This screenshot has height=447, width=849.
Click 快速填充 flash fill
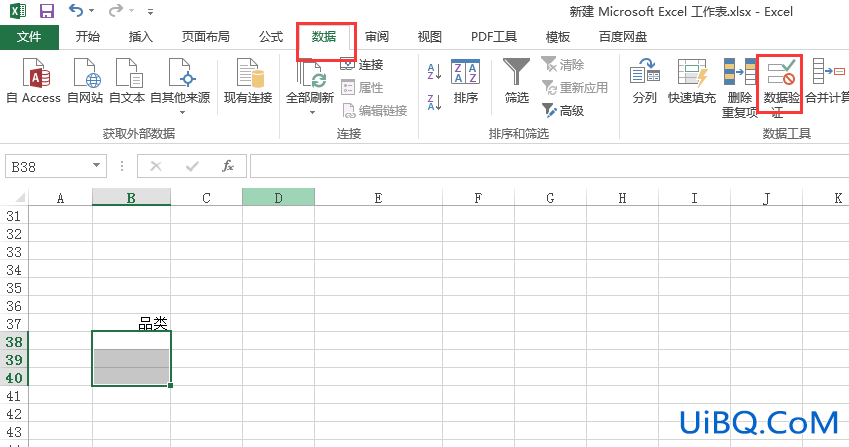click(x=691, y=82)
